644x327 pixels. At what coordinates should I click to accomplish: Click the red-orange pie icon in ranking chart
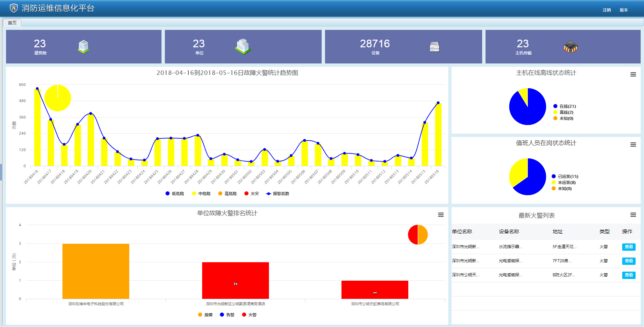coord(418,235)
